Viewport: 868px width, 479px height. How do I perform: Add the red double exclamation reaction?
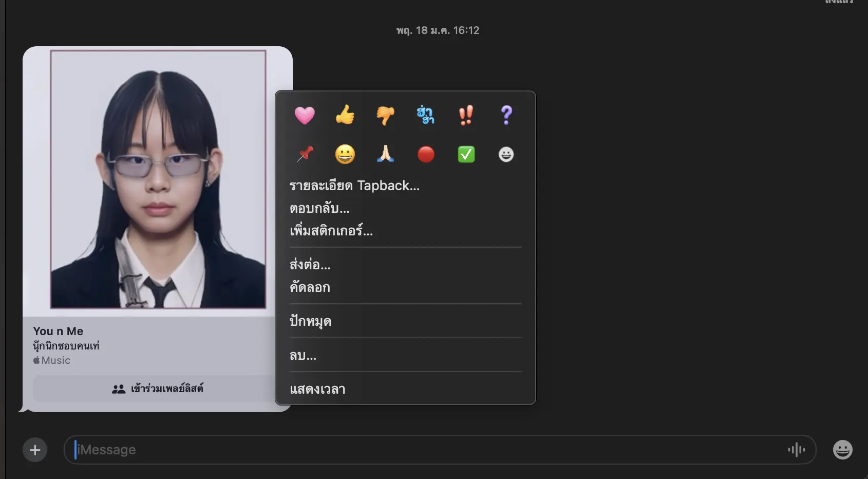[x=466, y=115]
